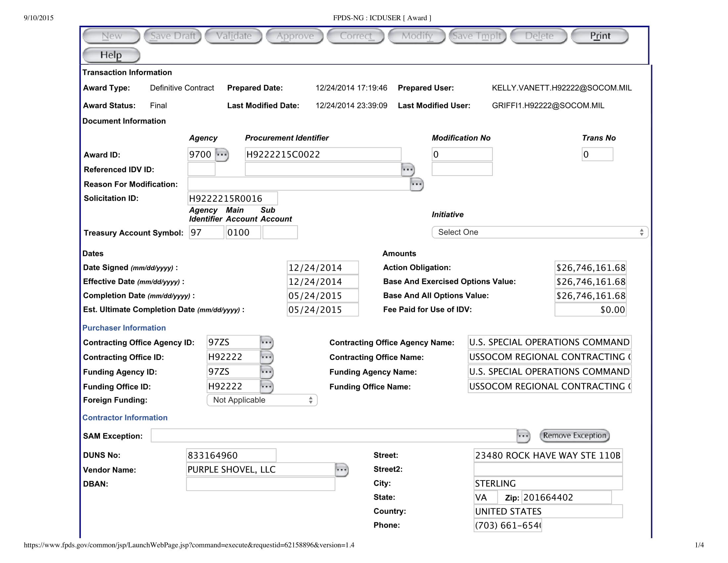The width and height of the screenshot is (728, 563).
Task: Open SAM Exception lookup ellipsis button
Action: pos(523,436)
